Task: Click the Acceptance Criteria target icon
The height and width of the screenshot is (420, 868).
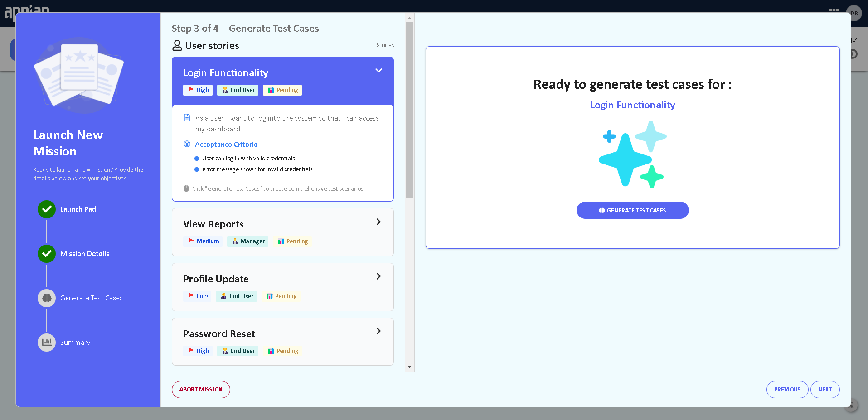Action: (187, 144)
